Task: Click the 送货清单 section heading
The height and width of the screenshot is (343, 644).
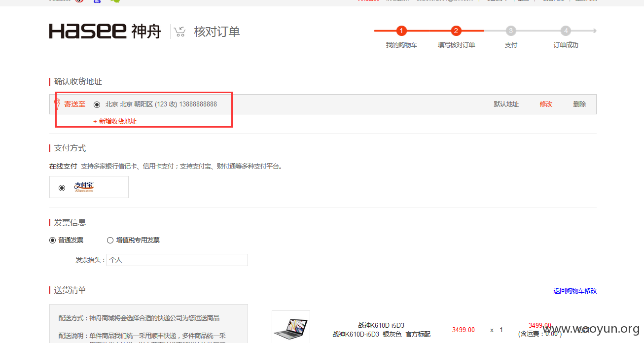Action: [70, 290]
